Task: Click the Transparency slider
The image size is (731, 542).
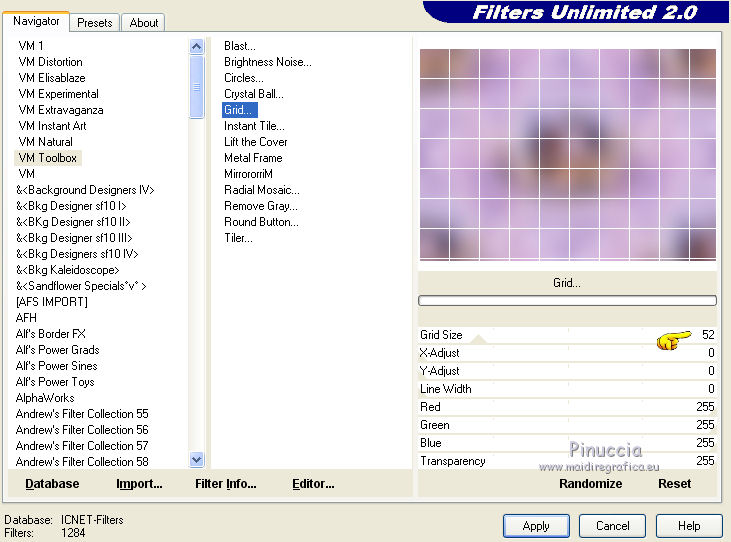Action: 567,461
